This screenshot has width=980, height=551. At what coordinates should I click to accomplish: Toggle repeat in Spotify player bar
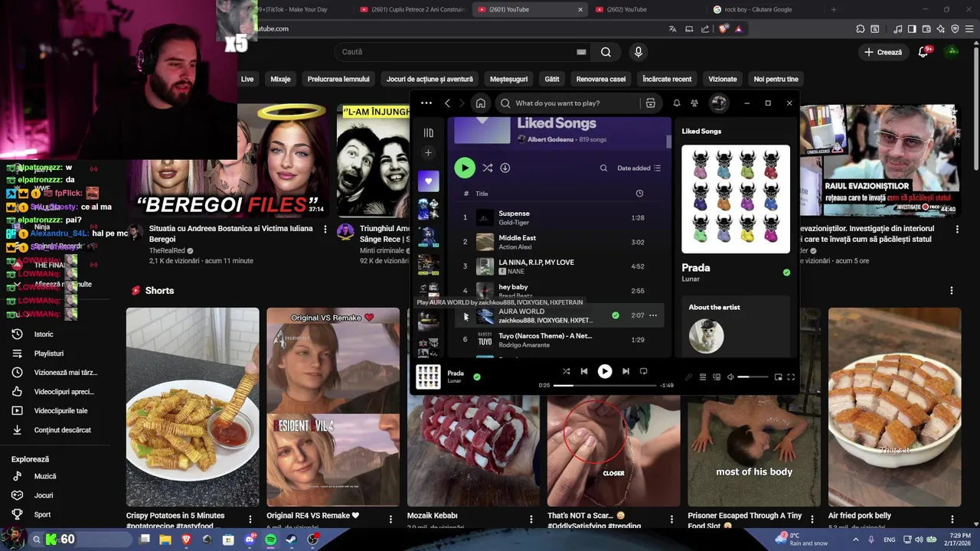click(643, 371)
